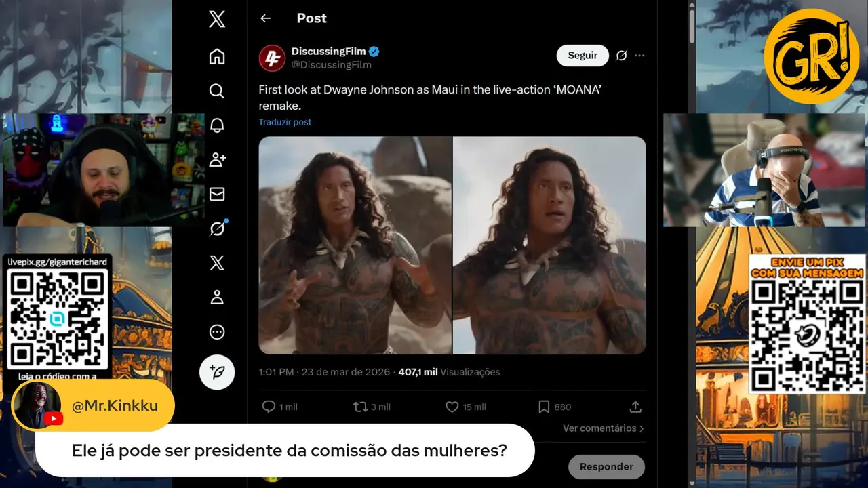
Task: Open Grok icon in sidebar
Action: click(217, 229)
